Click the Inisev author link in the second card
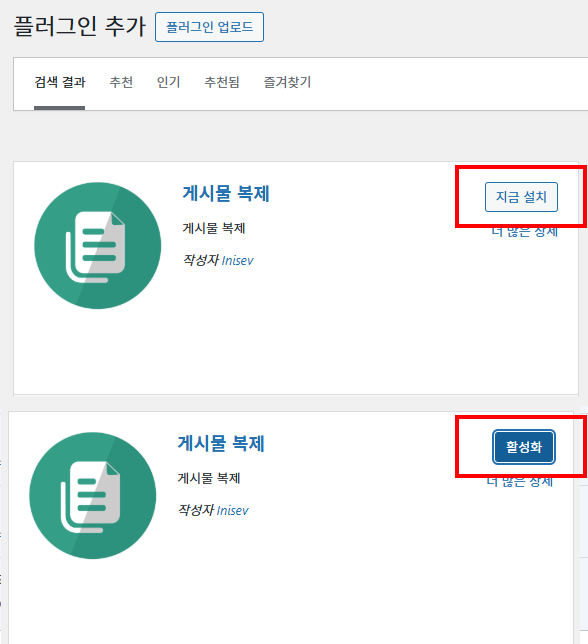 click(232, 511)
